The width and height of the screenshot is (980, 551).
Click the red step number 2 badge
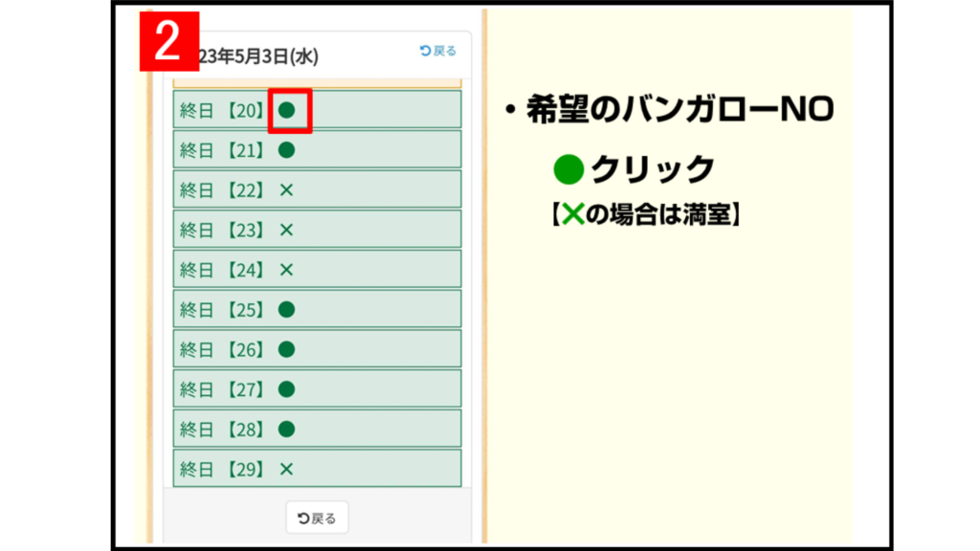(x=169, y=43)
